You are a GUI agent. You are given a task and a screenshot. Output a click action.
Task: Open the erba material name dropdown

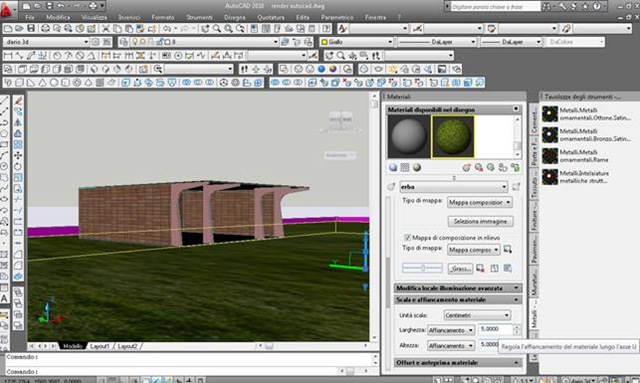pos(453,187)
